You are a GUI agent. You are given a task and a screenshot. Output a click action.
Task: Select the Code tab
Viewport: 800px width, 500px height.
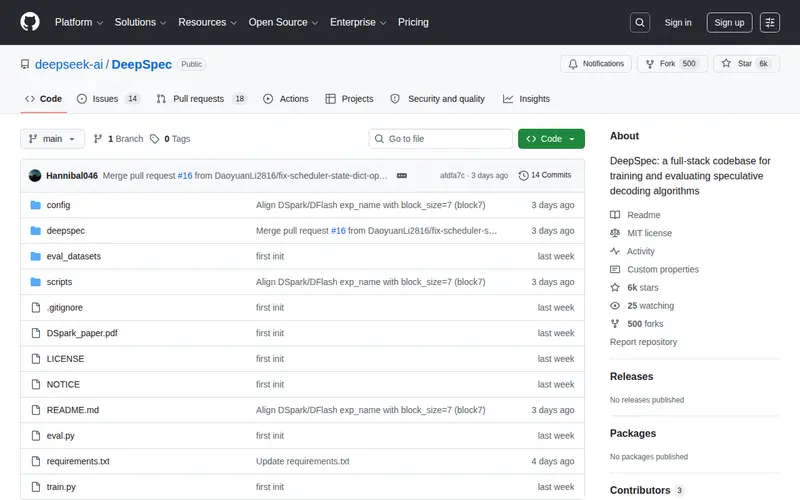point(43,98)
